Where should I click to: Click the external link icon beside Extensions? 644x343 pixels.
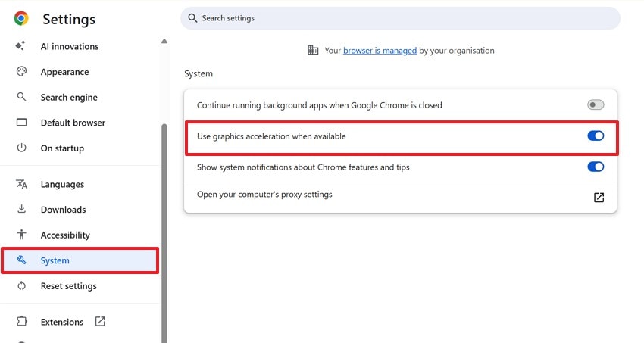[x=100, y=321]
